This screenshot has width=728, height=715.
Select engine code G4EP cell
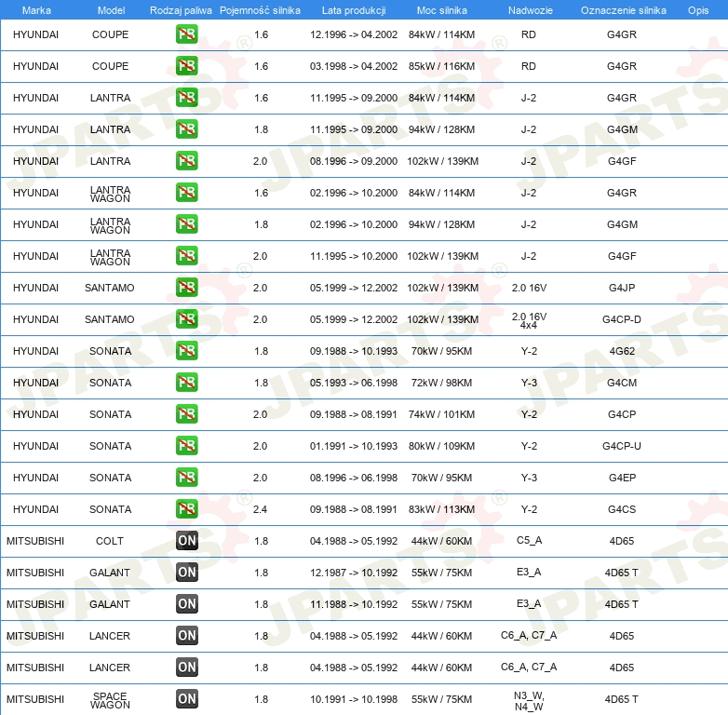(622, 478)
